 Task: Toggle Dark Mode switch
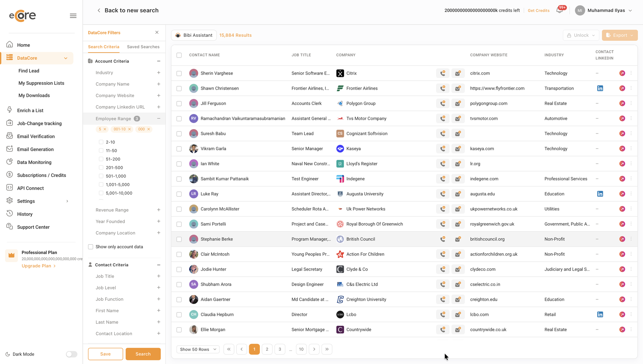pyautogui.click(x=71, y=354)
